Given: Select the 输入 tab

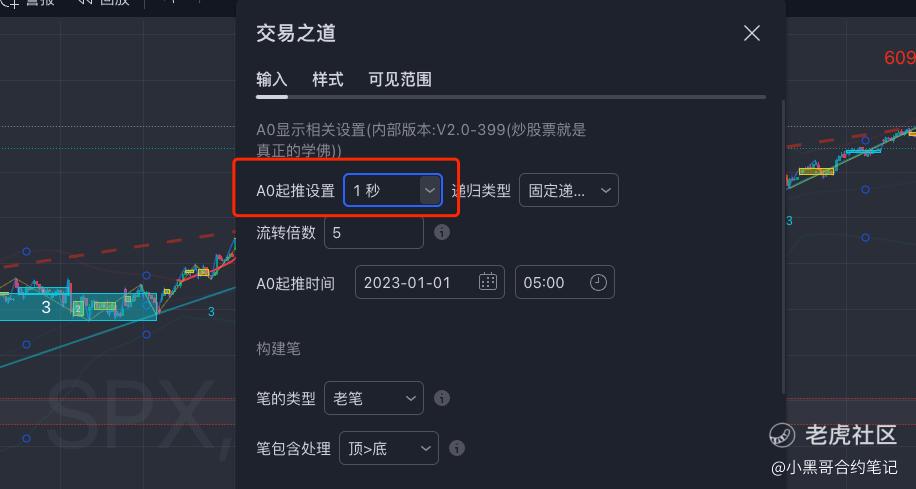Looking at the screenshot, I should pos(272,79).
